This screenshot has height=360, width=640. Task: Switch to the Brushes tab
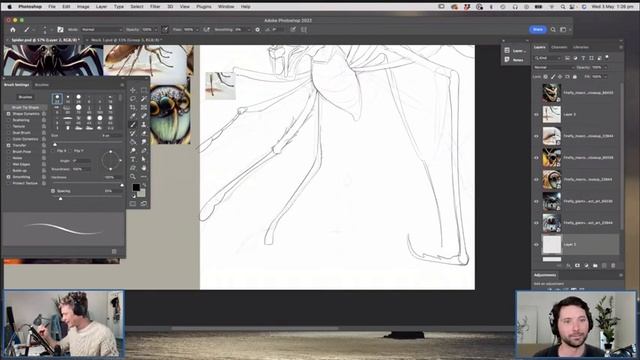click(41, 85)
